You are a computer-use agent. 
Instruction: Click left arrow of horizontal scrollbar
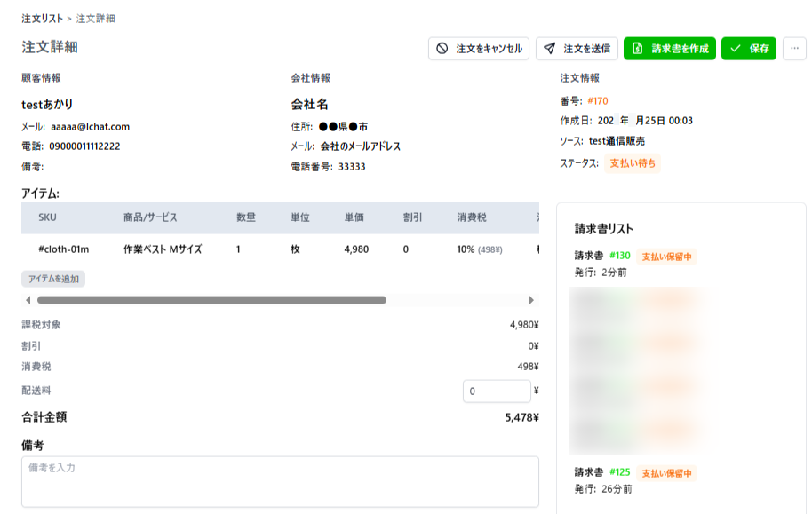coord(28,300)
